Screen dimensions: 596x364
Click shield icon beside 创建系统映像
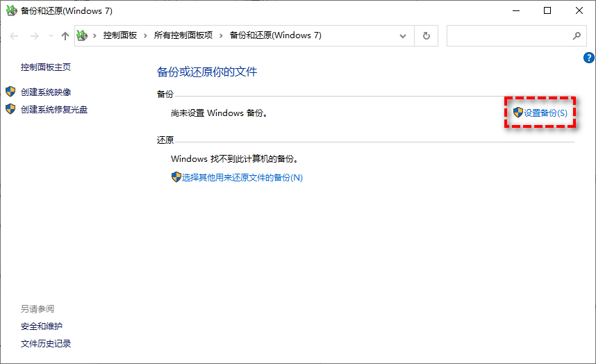coord(10,92)
